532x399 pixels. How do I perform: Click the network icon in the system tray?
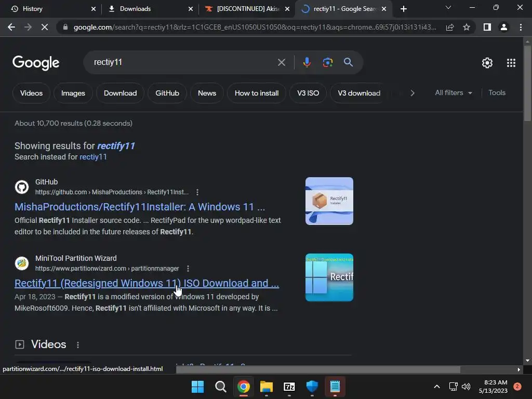click(x=453, y=387)
